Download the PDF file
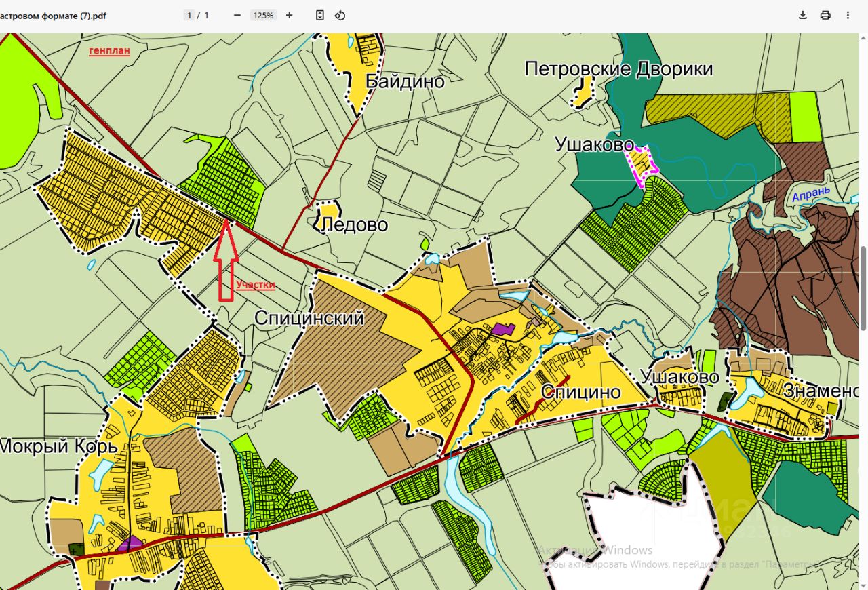The height and width of the screenshot is (590, 868). coord(802,15)
